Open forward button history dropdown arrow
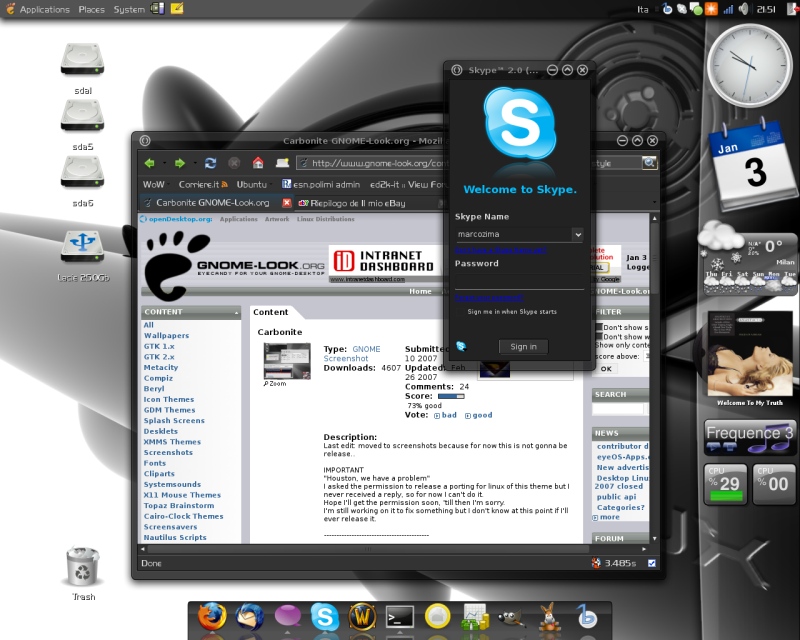 coord(195,163)
